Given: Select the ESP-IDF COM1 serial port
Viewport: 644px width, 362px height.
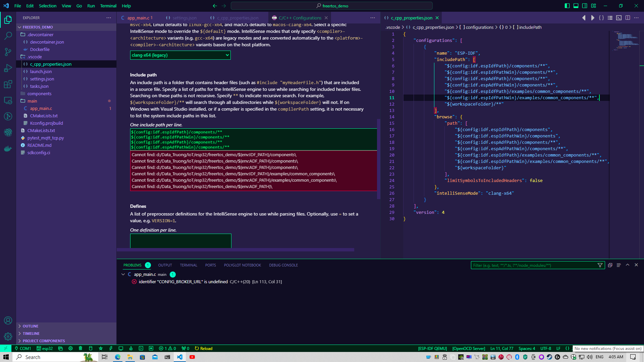Looking at the screenshot, I should click(x=23, y=348).
